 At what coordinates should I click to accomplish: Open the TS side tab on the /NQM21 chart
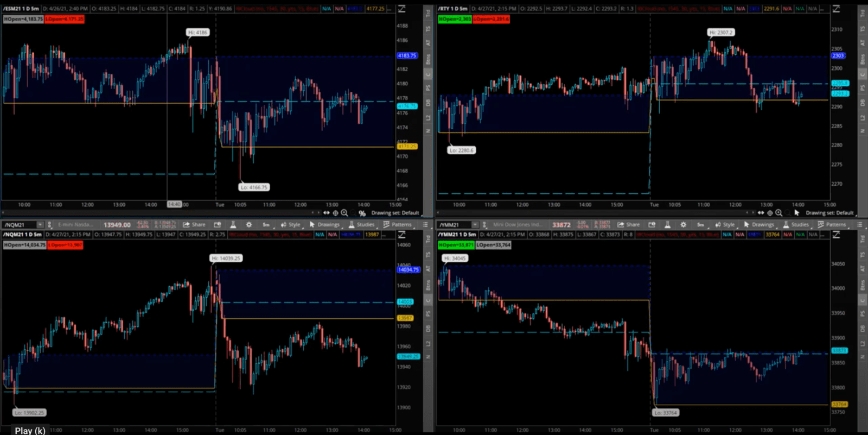(428, 255)
